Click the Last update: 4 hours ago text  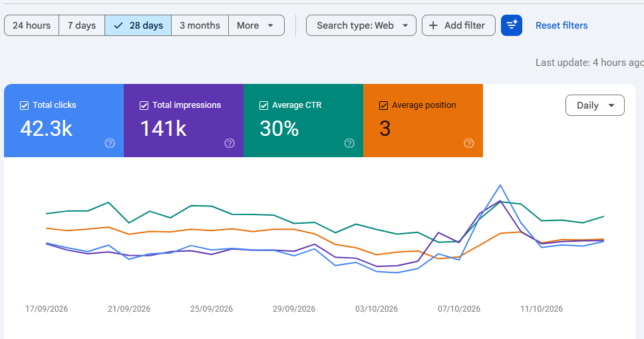pyautogui.click(x=589, y=63)
